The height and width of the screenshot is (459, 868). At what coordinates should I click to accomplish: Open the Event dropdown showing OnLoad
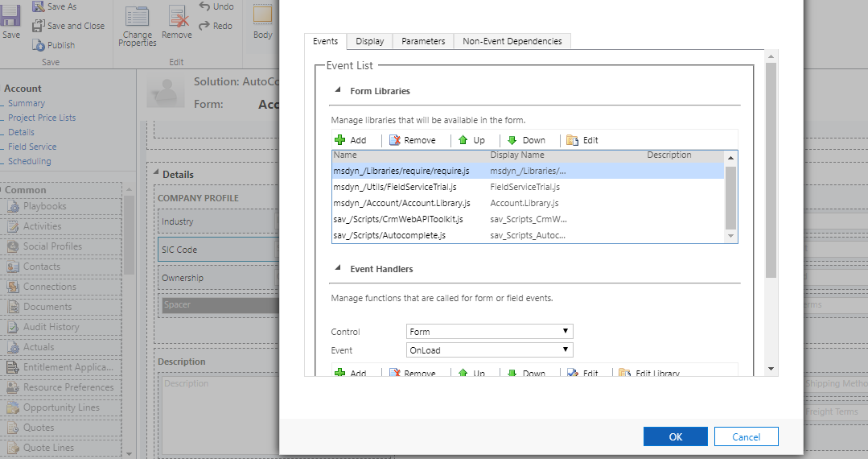pyautogui.click(x=489, y=350)
